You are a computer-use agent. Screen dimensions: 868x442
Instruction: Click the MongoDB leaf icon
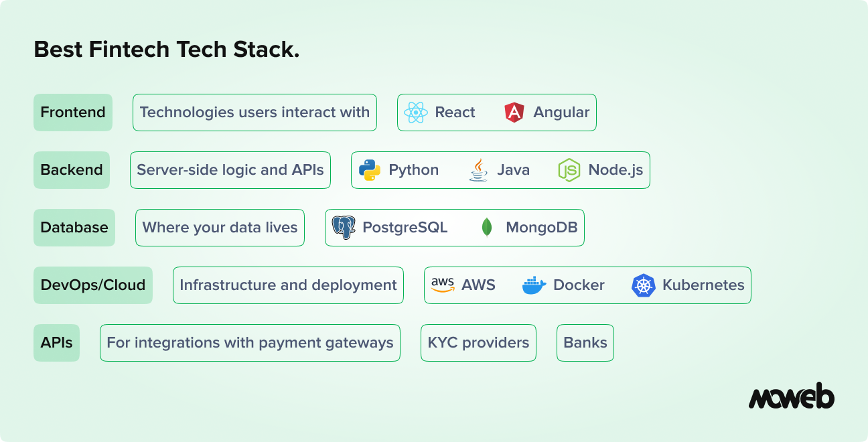pos(485,227)
